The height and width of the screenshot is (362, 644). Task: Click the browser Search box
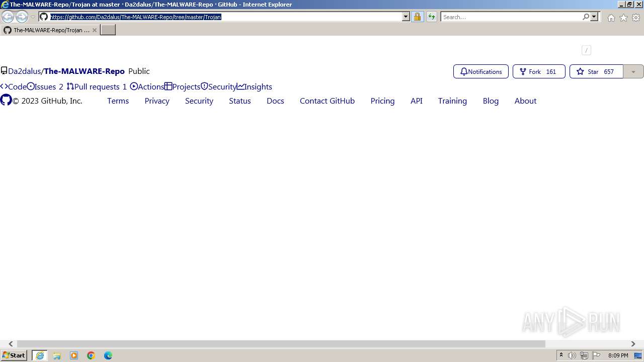tap(511, 17)
